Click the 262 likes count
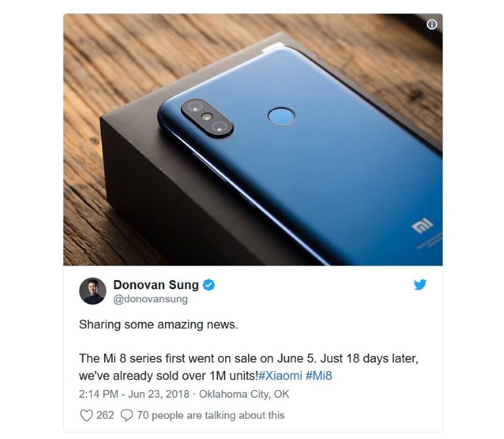Viewport: 504px width, 439px height. click(x=105, y=415)
